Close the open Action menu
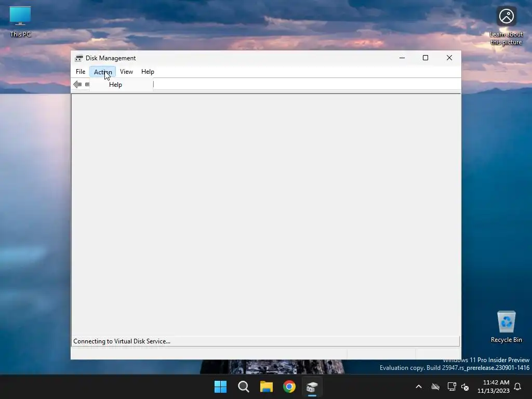Image resolution: width=532 pixels, height=399 pixels. point(103,72)
